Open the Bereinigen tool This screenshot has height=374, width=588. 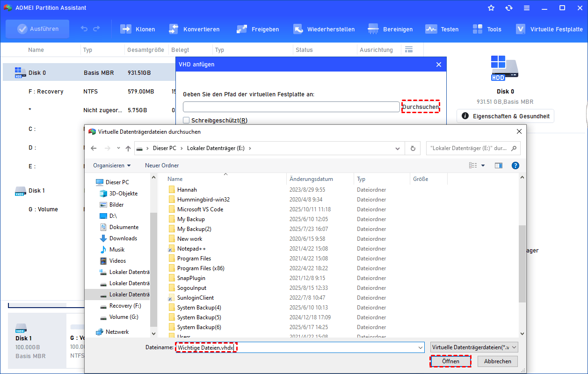tap(390, 29)
